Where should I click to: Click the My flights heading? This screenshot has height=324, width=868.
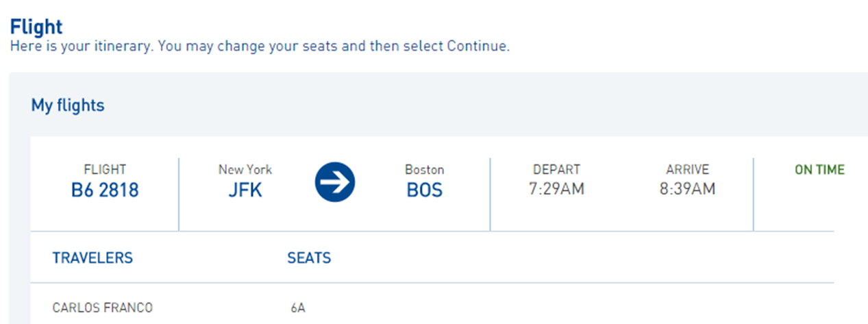pyautogui.click(x=68, y=105)
